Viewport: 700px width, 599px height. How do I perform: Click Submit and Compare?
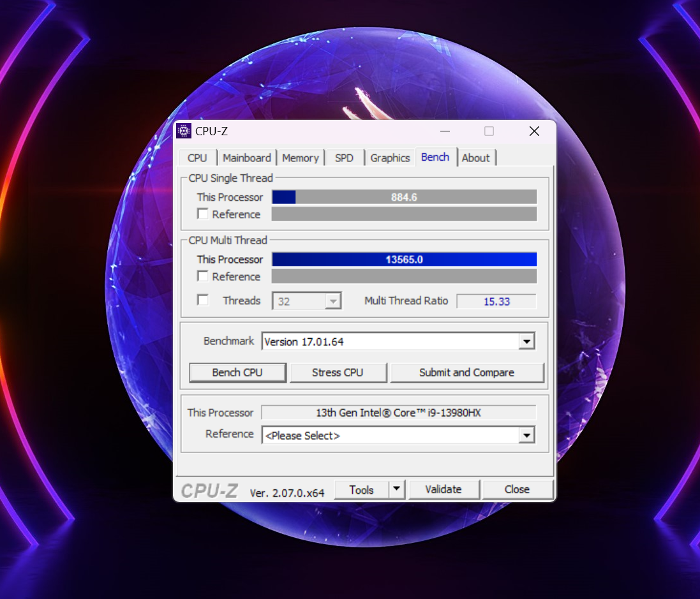[467, 373]
